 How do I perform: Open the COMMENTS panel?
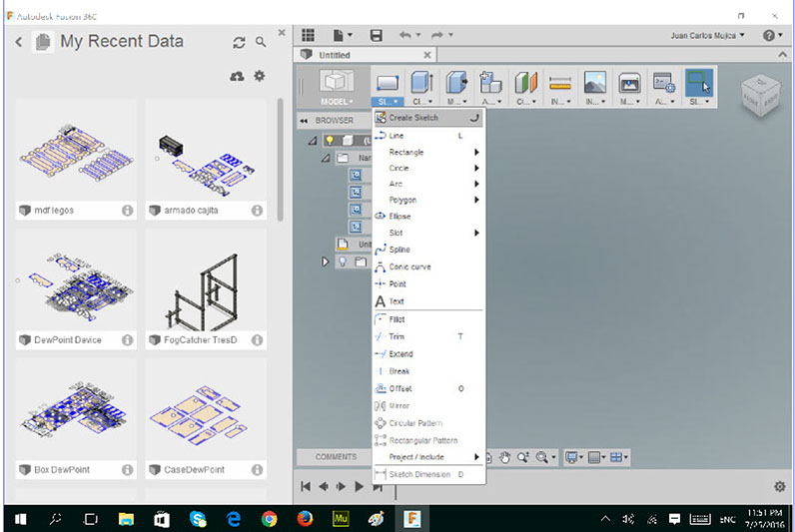[x=336, y=457]
